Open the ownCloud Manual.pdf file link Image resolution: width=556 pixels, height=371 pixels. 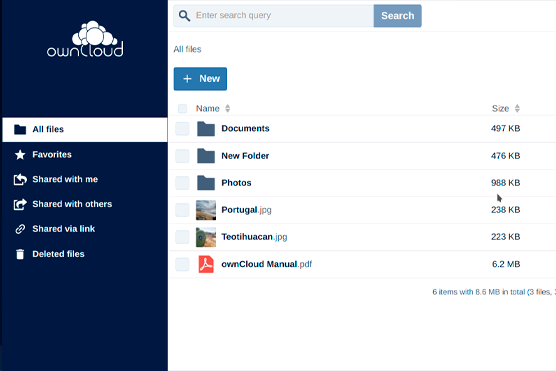click(267, 264)
